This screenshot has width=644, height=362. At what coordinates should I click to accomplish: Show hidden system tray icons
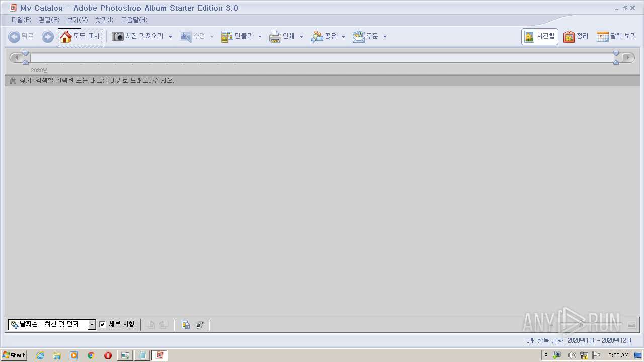point(546,355)
